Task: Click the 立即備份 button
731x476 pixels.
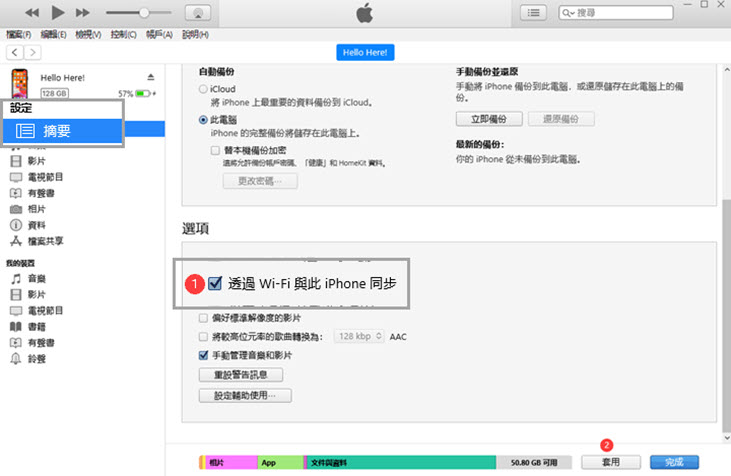Action: 489,119
